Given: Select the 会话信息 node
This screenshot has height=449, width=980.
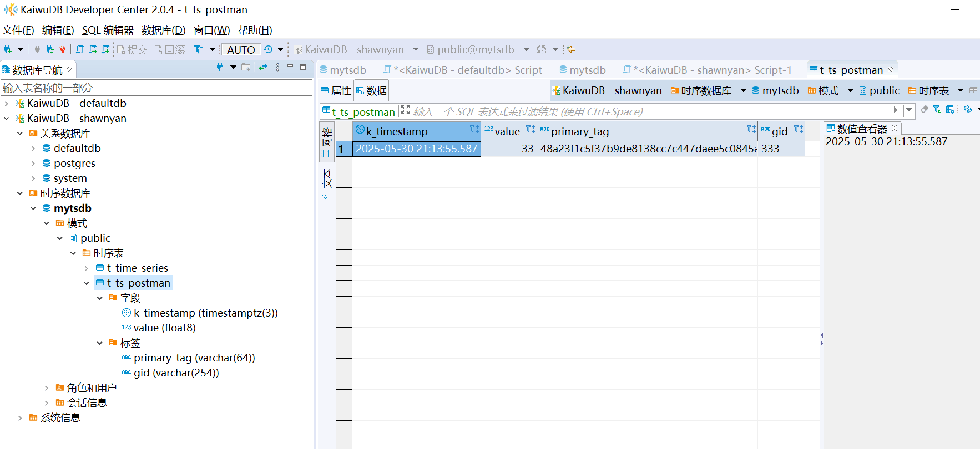Looking at the screenshot, I should point(87,402).
